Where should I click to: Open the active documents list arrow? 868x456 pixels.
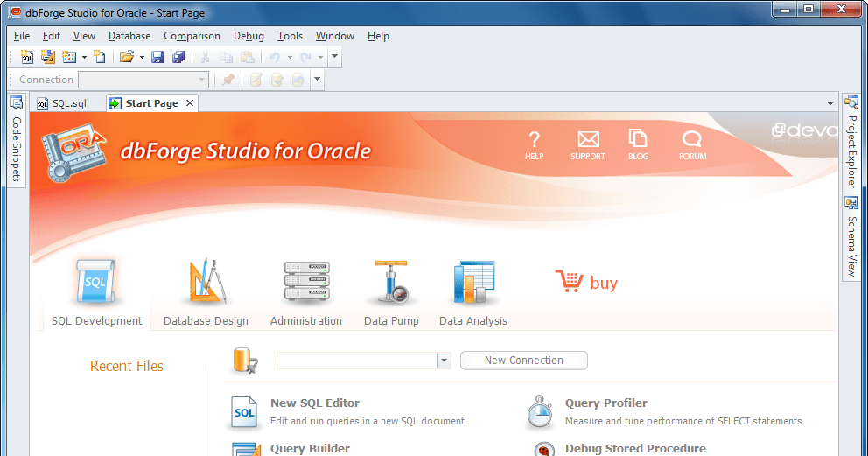829,103
